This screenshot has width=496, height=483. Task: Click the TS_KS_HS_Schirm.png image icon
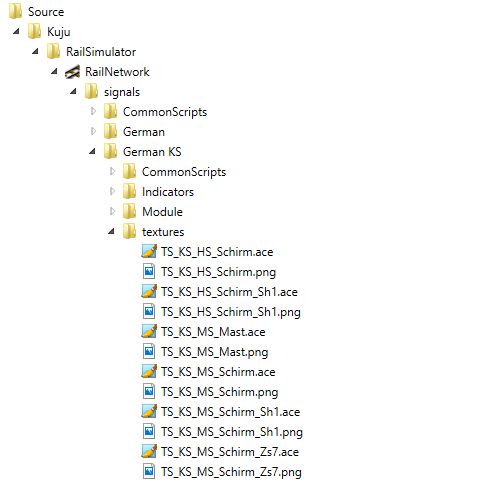tap(149, 271)
